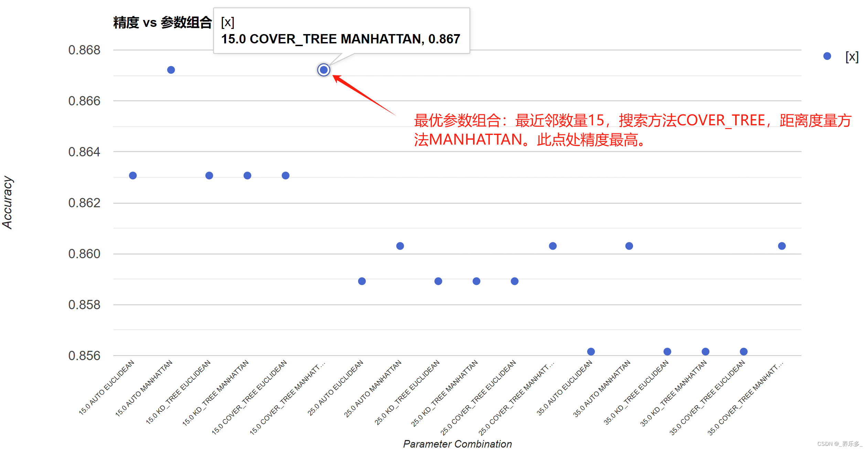Click the 35.0 AUTO EUCLIDEAN data point
The width and height of the screenshot is (868, 450).
click(x=591, y=352)
